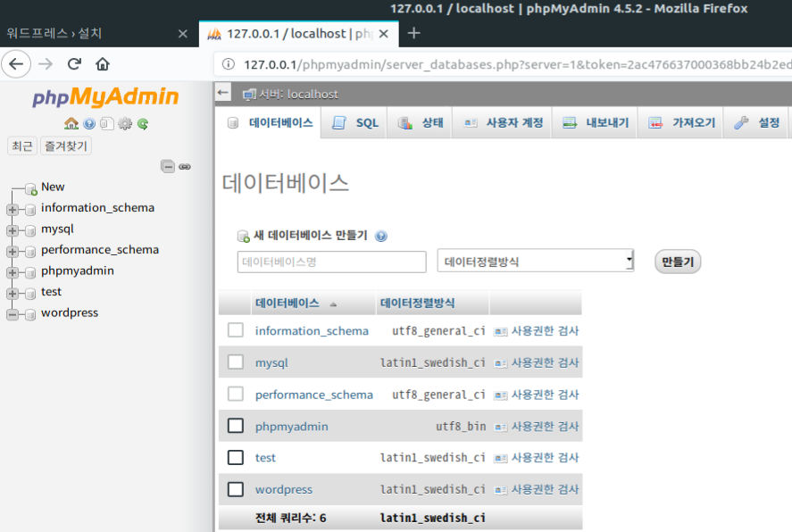
Task: Click the phpMyAdmin logo
Action: click(105, 96)
